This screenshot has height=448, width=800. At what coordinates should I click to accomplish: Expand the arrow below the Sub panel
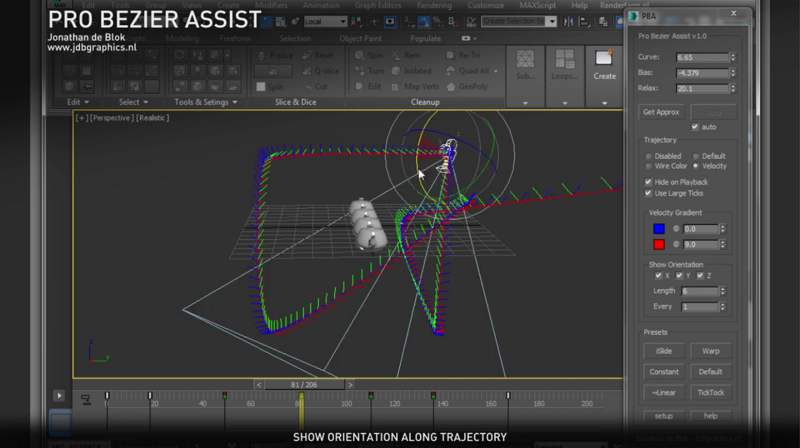525,103
